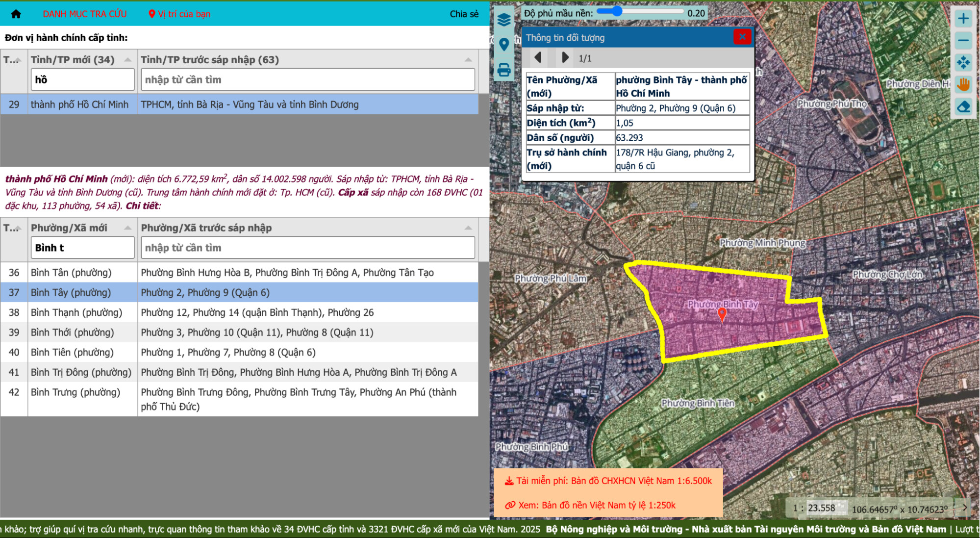This screenshot has width=980, height=538.
Task: Zoom in using the plus button
Action: point(963,19)
